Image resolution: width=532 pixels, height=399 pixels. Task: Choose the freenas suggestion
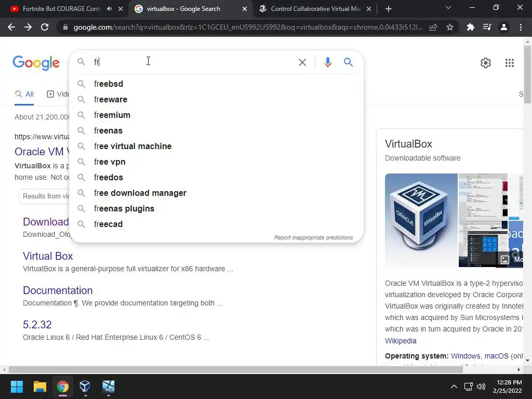(216, 130)
